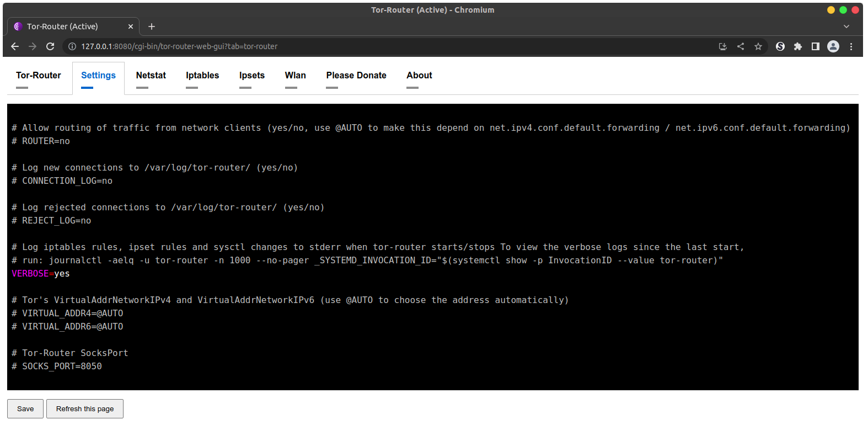
Task: Reload the Tor-Router page
Action: 50,46
